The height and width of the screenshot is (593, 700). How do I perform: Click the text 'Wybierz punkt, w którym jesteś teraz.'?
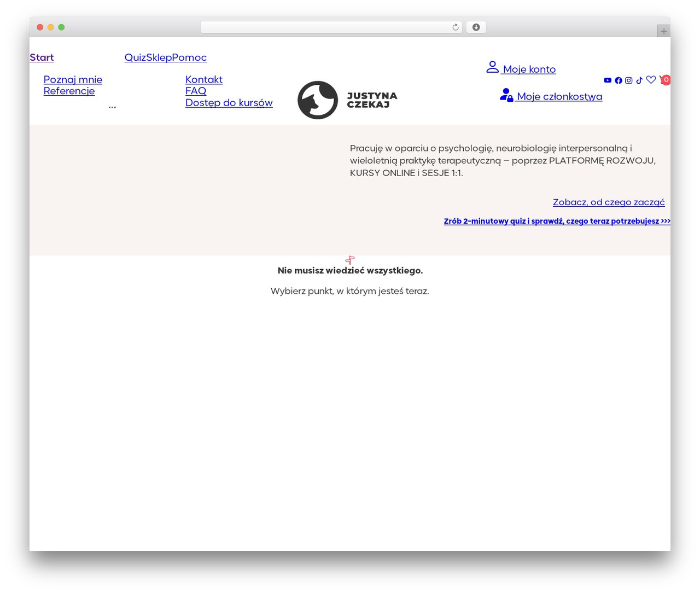click(350, 291)
